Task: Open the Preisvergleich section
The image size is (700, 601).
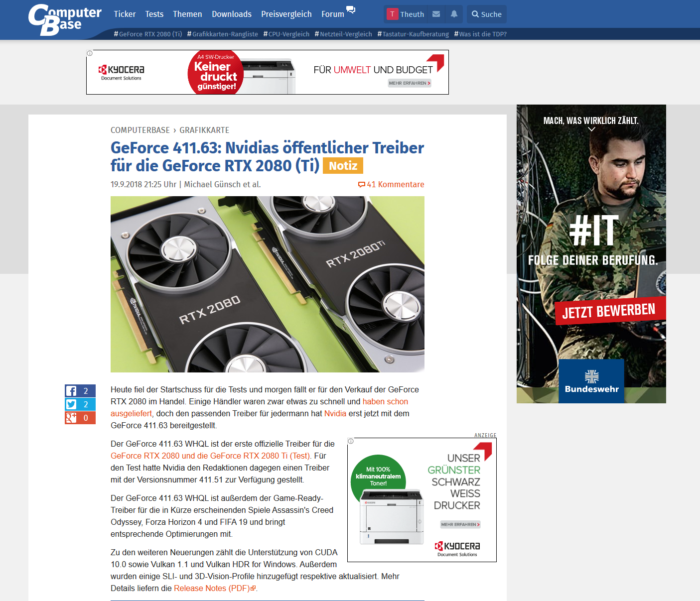Action: click(286, 14)
